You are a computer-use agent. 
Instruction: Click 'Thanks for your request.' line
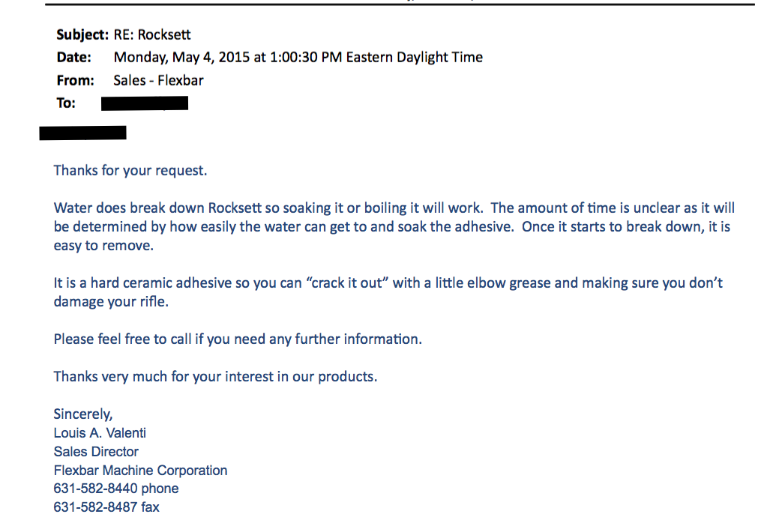click(x=130, y=171)
